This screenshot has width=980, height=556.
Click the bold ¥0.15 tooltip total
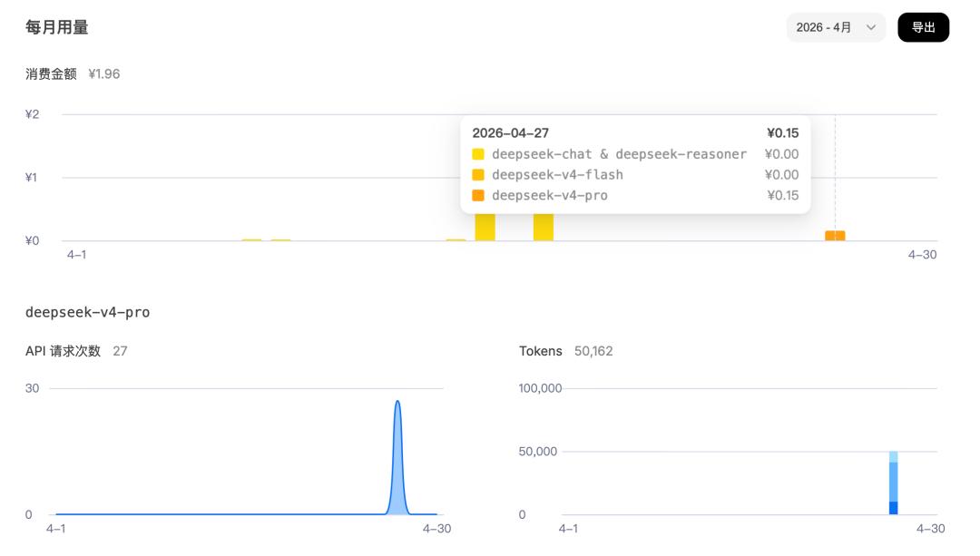coord(782,133)
